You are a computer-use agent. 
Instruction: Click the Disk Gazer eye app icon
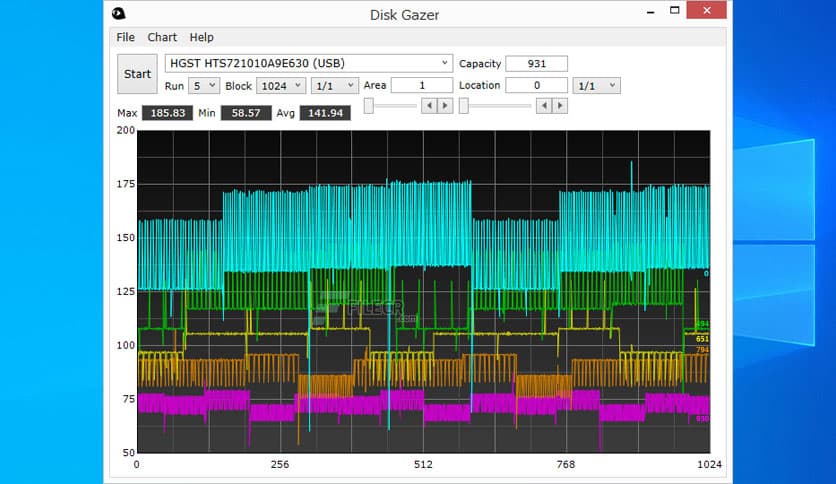point(118,13)
